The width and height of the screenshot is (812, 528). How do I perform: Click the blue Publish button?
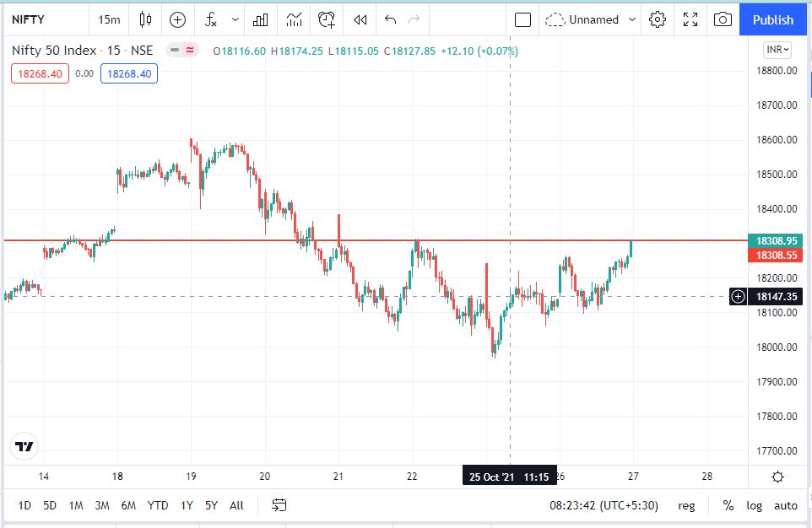click(x=773, y=19)
